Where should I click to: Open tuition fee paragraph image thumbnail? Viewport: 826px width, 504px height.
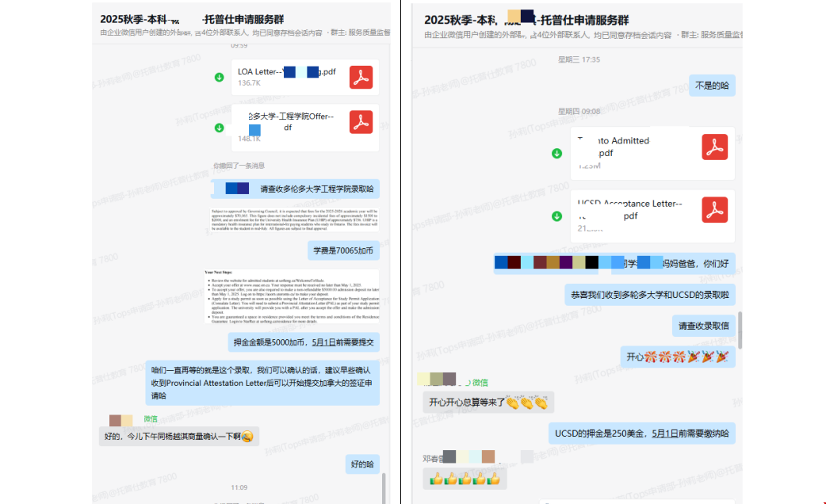294,220
